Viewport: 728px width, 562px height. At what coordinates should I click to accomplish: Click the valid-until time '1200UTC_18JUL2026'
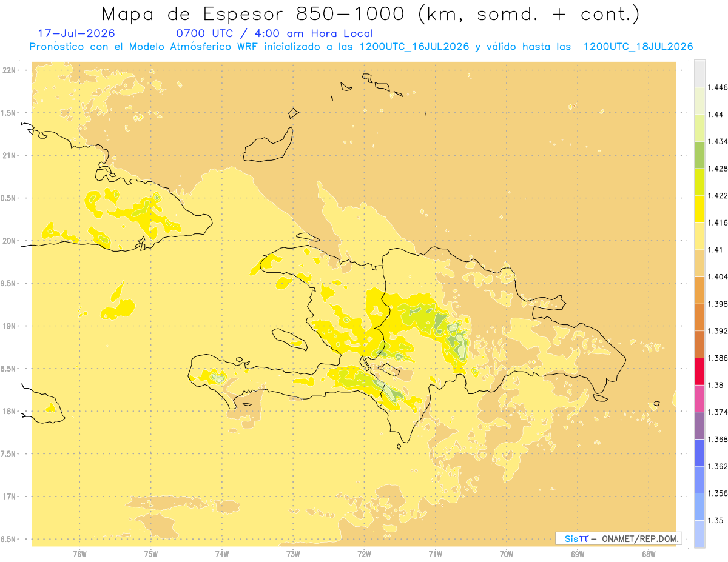638,47
